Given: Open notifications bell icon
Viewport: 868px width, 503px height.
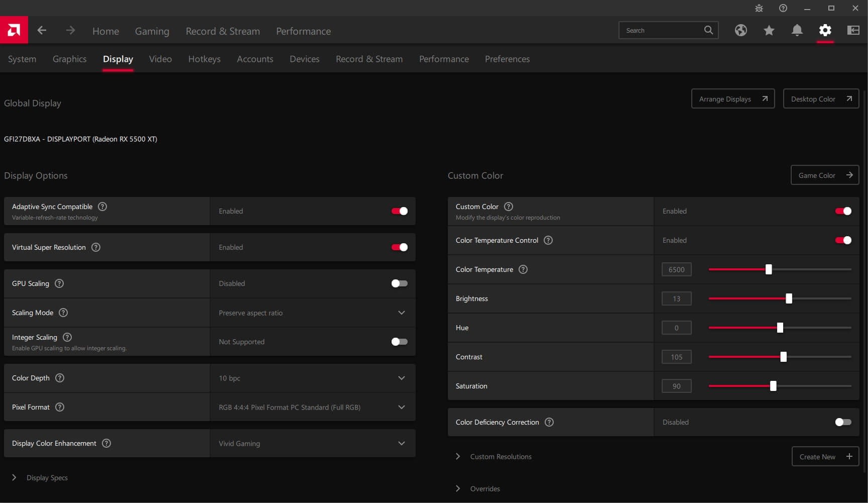Looking at the screenshot, I should (797, 30).
